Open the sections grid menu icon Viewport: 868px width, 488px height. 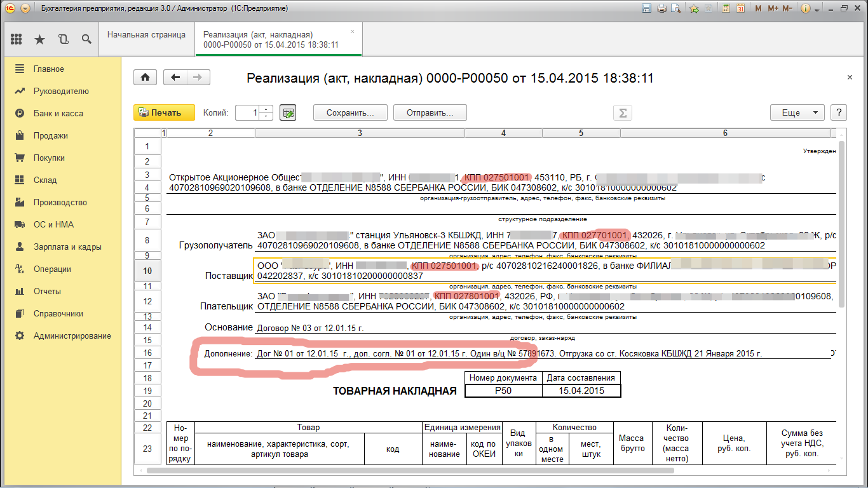[x=17, y=39]
